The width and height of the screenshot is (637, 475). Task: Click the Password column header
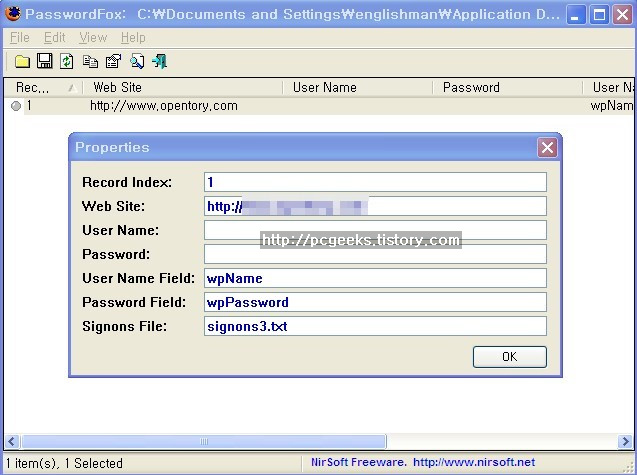pos(507,87)
